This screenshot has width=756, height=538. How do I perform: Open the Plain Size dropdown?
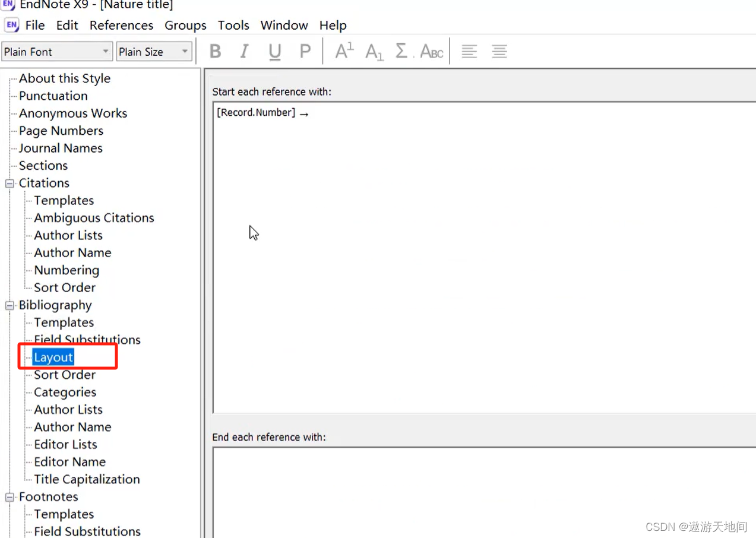click(154, 52)
